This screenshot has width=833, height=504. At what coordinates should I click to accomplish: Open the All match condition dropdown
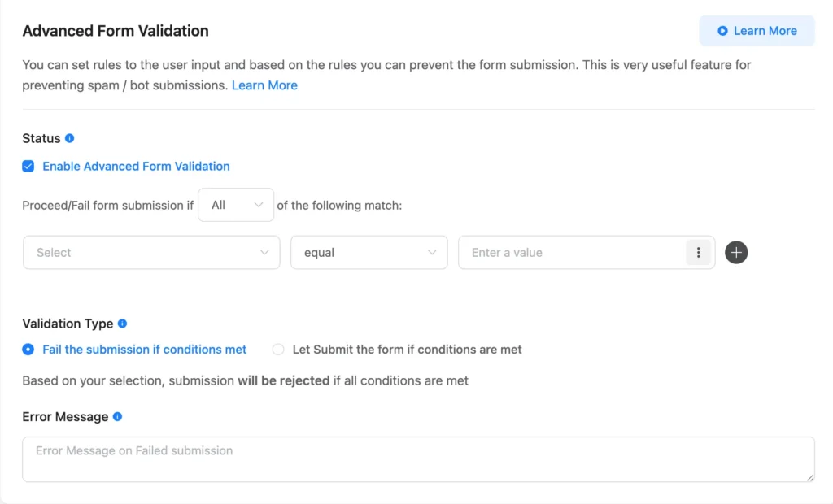click(235, 205)
